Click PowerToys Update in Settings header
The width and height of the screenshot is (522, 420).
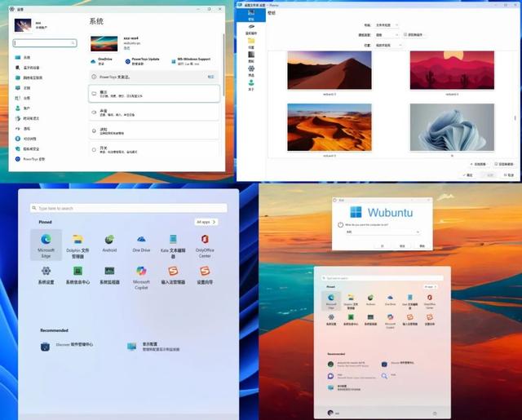point(143,61)
